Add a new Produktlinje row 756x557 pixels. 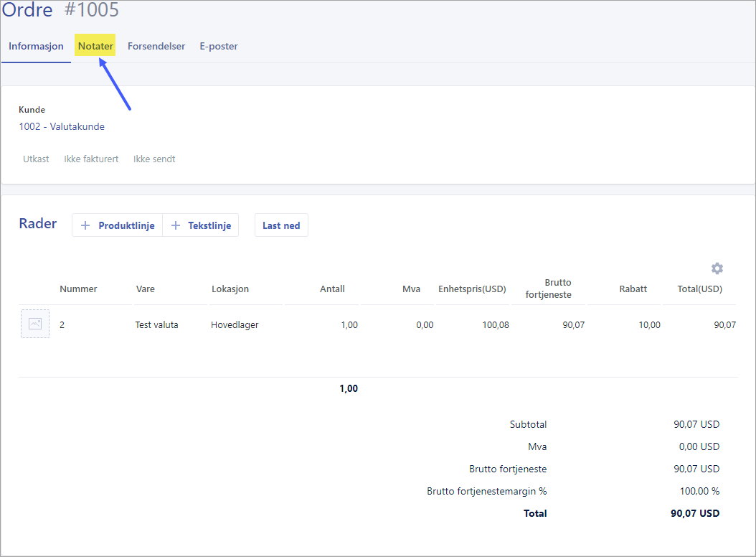[x=118, y=225]
